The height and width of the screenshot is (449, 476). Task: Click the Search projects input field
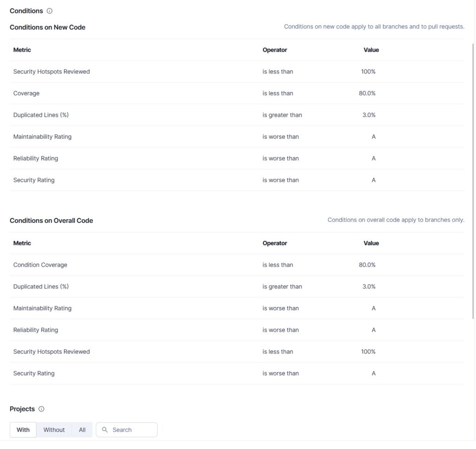point(130,429)
